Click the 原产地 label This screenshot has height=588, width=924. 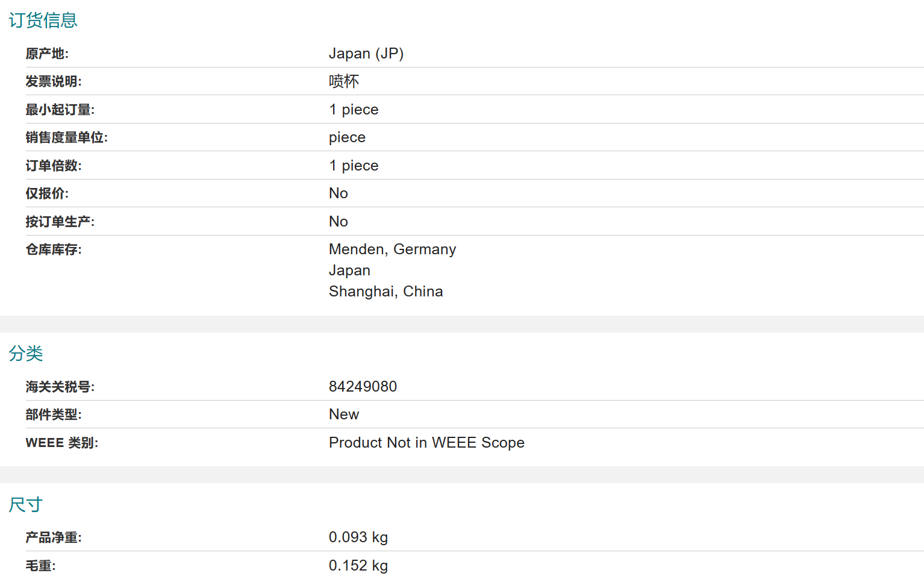click(x=47, y=54)
